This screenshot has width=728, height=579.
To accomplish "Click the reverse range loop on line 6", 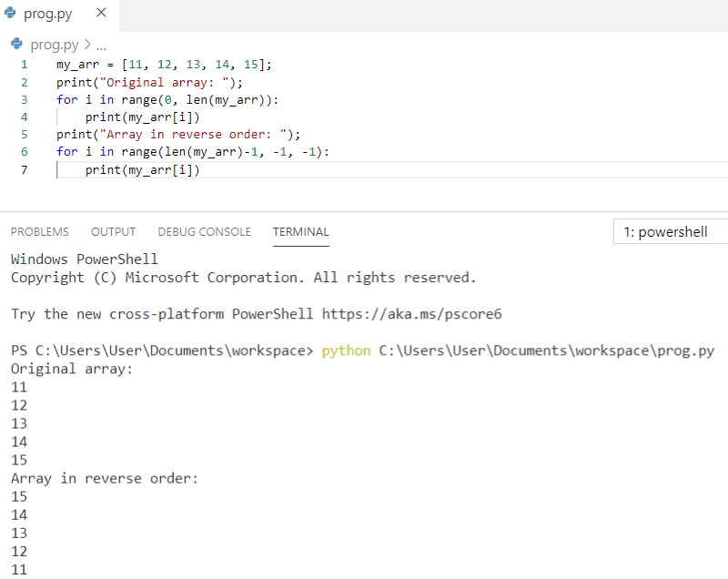I will tap(193, 152).
